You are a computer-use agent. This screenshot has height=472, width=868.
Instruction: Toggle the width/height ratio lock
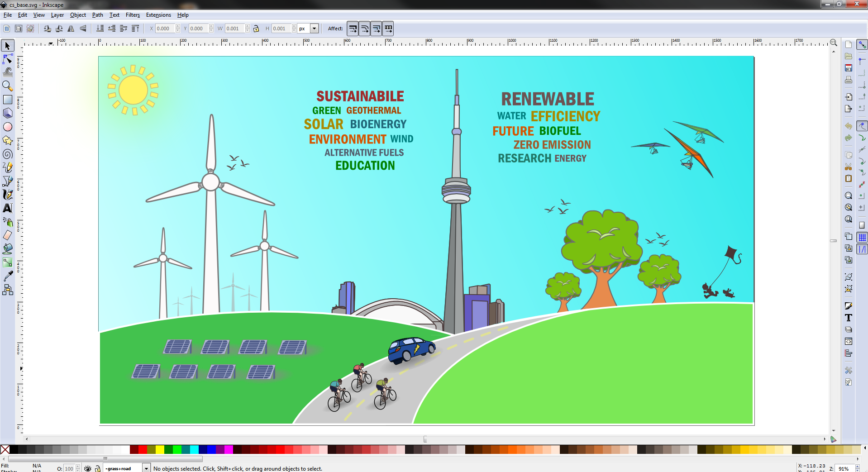256,29
